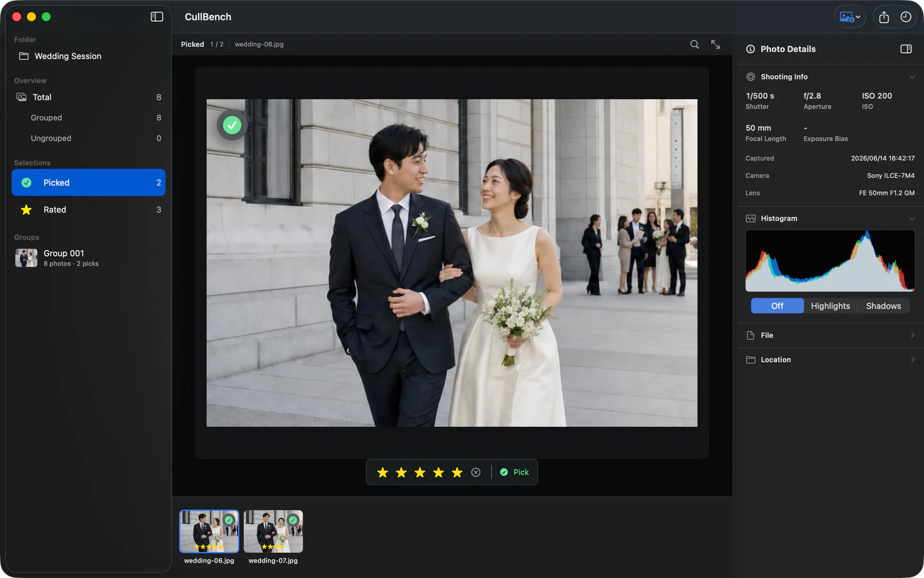Click the File document icon
Screen dimensions: 924x578
(x=751, y=335)
